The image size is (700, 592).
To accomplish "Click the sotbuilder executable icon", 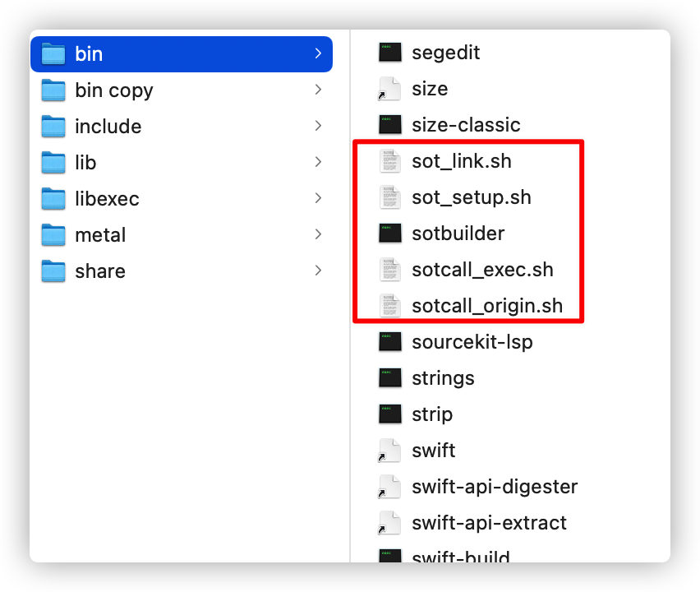I will (x=389, y=234).
